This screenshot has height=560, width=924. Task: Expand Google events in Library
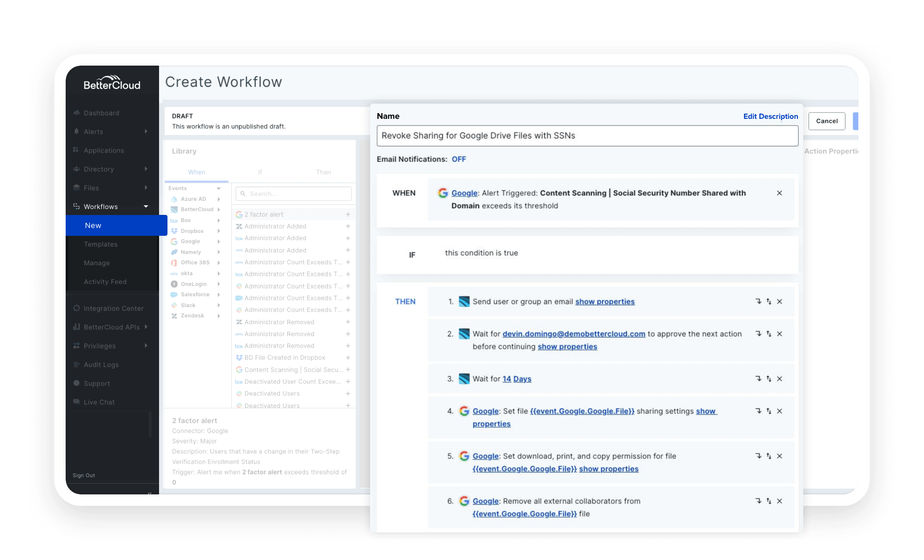coord(218,241)
